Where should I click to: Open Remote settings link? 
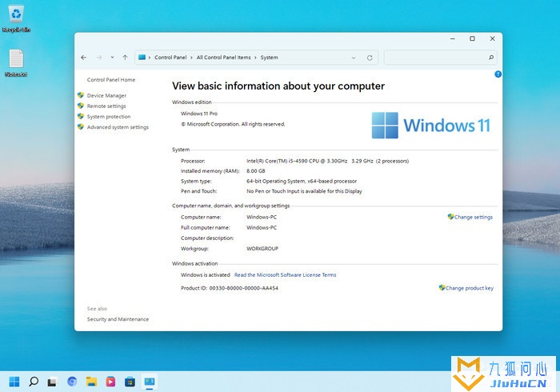click(106, 106)
